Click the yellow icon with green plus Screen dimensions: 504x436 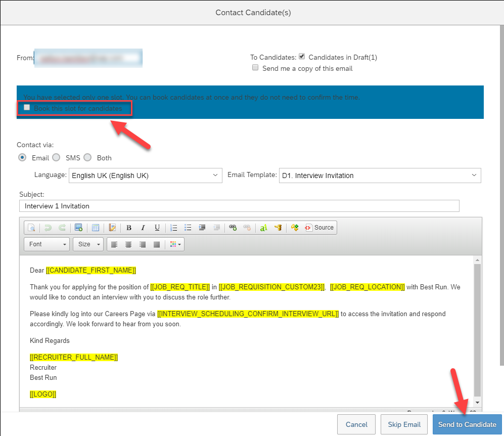294,228
